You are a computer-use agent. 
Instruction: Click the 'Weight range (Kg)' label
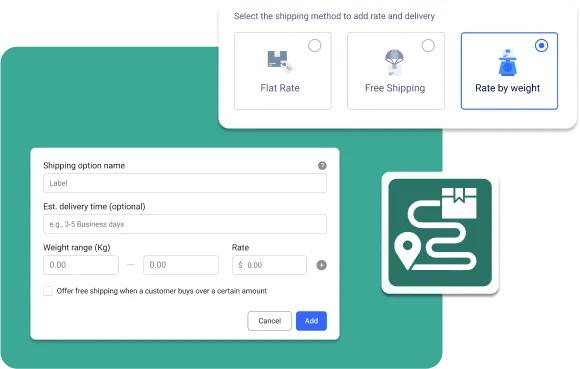(x=77, y=248)
